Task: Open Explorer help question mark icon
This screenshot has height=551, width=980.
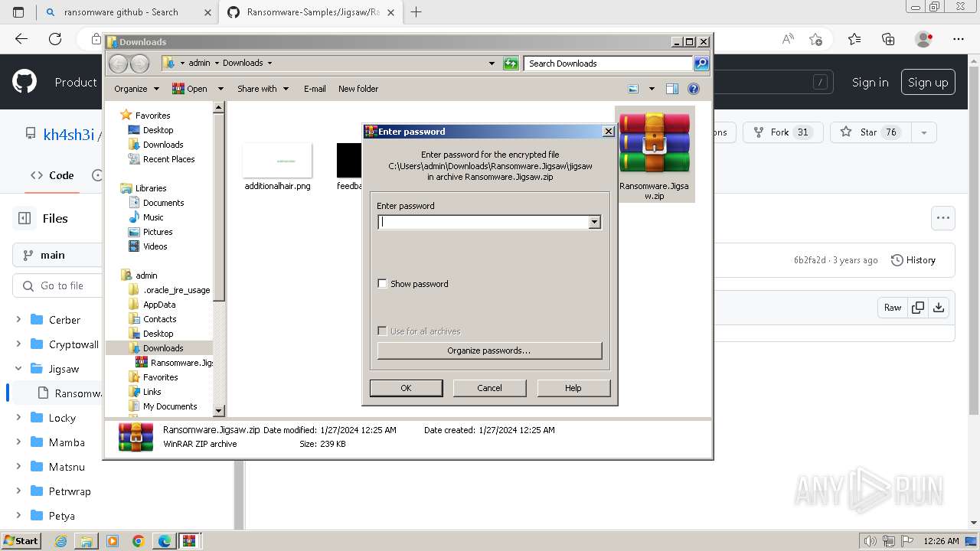Action: [x=694, y=89]
